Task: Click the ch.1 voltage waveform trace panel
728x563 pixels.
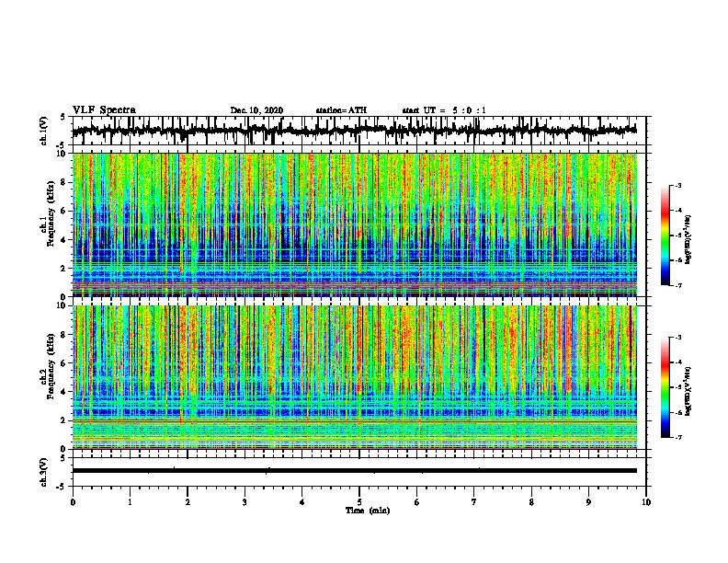Action: [358, 131]
